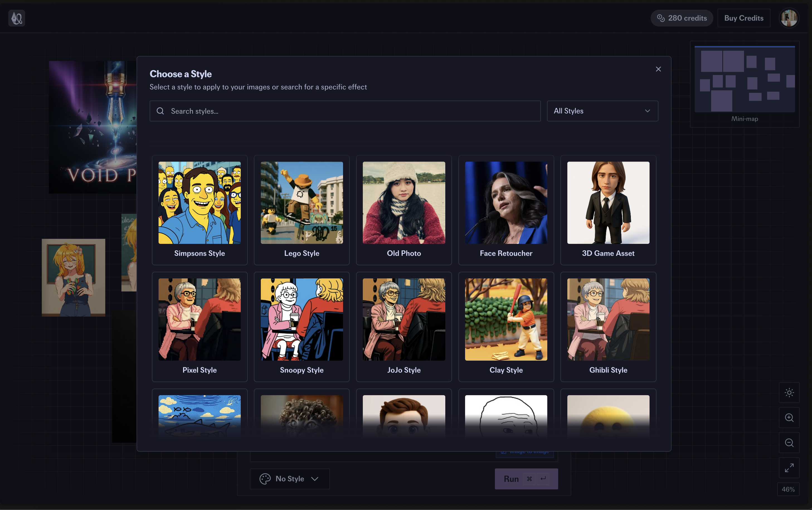Click the zoom out magnifier icon
Viewport: 812px width, 510px height.
tap(789, 443)
